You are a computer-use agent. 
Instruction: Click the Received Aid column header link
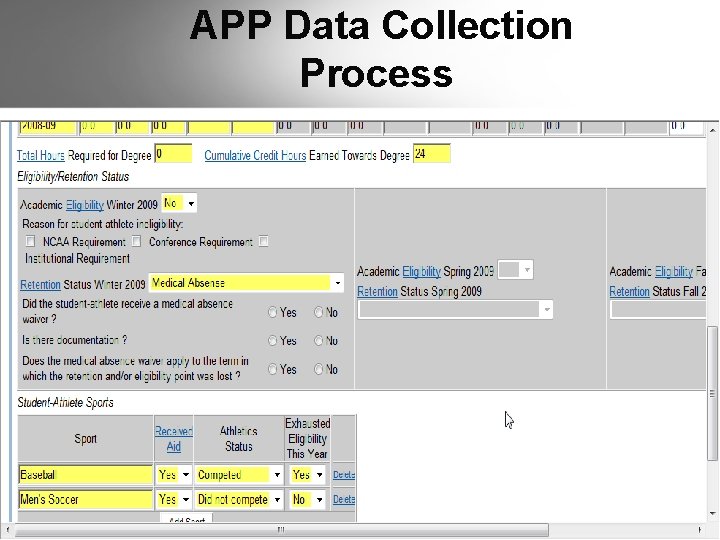[174, 439]
